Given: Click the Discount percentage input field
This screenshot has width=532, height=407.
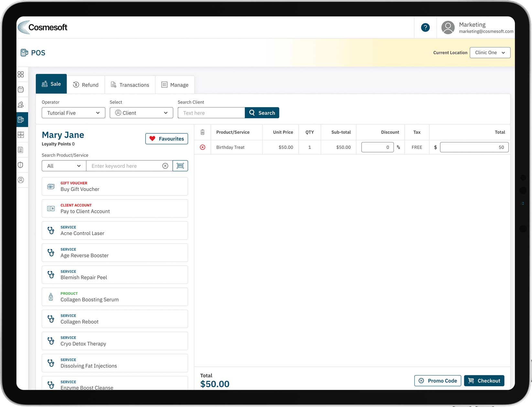Looking at the screenshot, I should point(377,147).
